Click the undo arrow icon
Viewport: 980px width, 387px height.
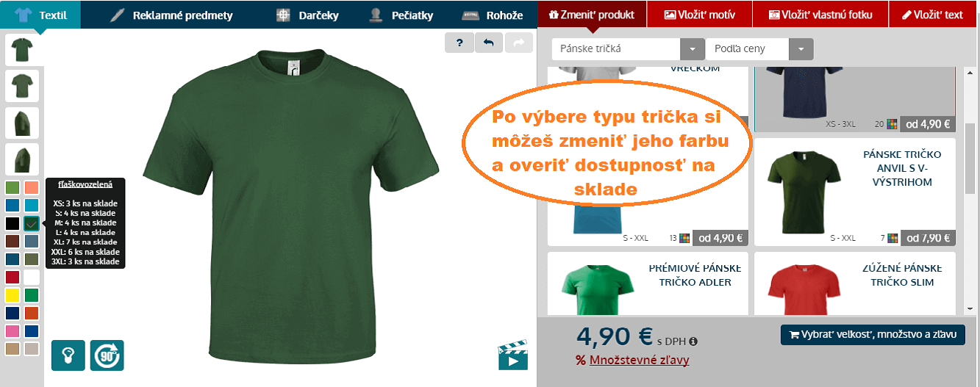pyautogui.click(x=489, y=43)
